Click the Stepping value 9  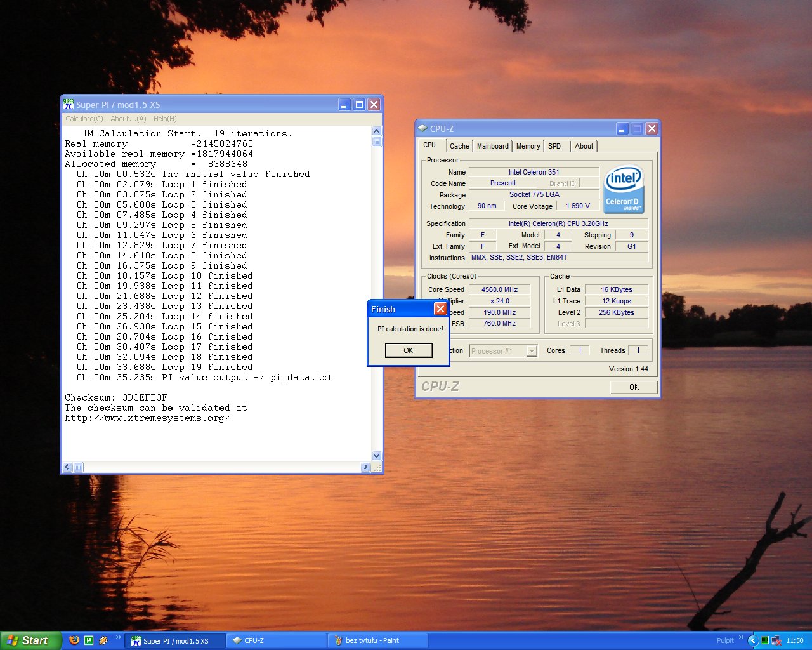click(631, 235)
